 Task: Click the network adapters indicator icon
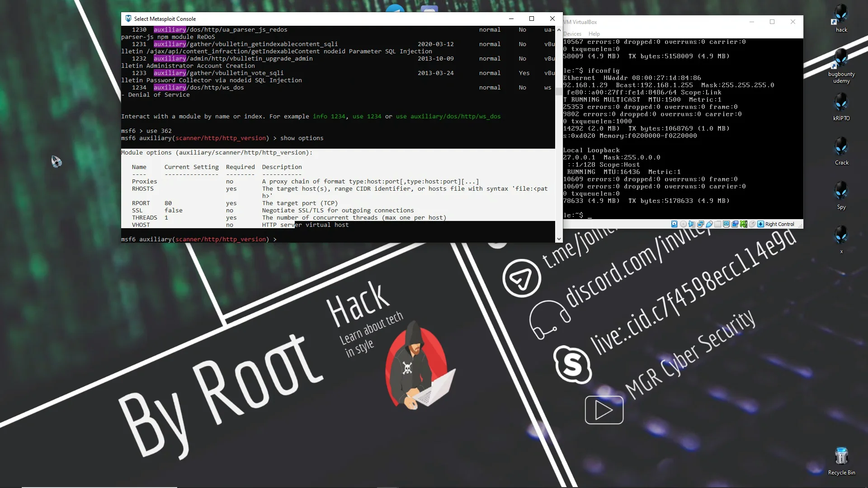tap(701, 224)
